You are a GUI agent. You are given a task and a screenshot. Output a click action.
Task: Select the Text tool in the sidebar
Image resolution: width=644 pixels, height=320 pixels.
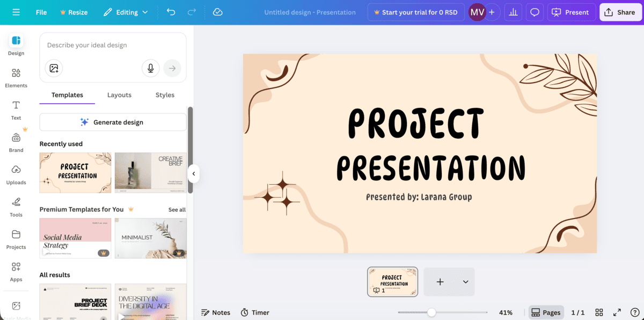pos(16,109)
